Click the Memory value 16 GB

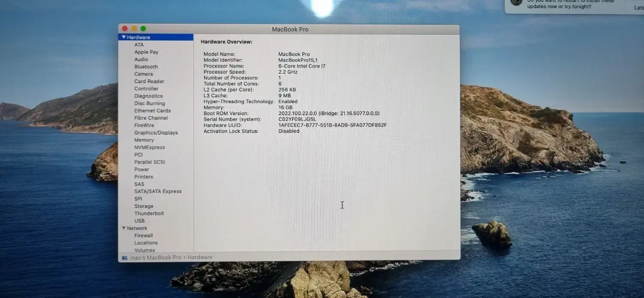[286, 108]
